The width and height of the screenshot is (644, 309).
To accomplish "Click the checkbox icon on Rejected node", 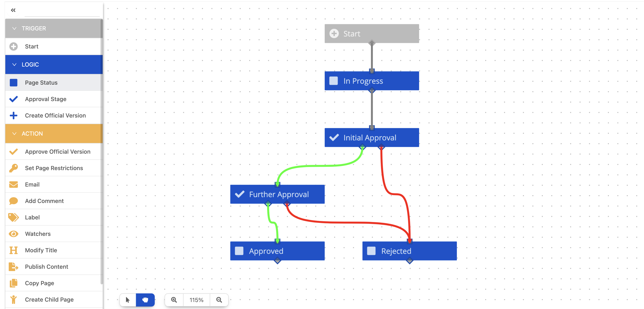I will (371, 251).
